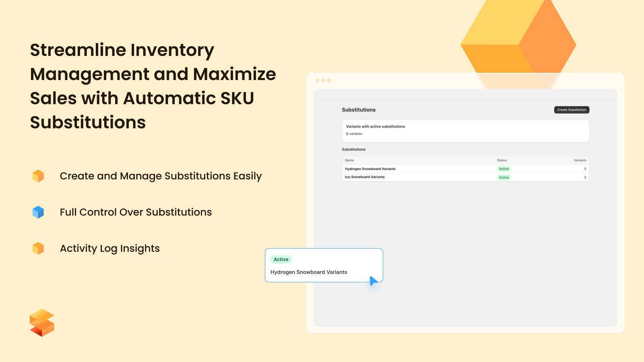Sort the table by the Status column

pyautogui.click(x=502, y=160)
